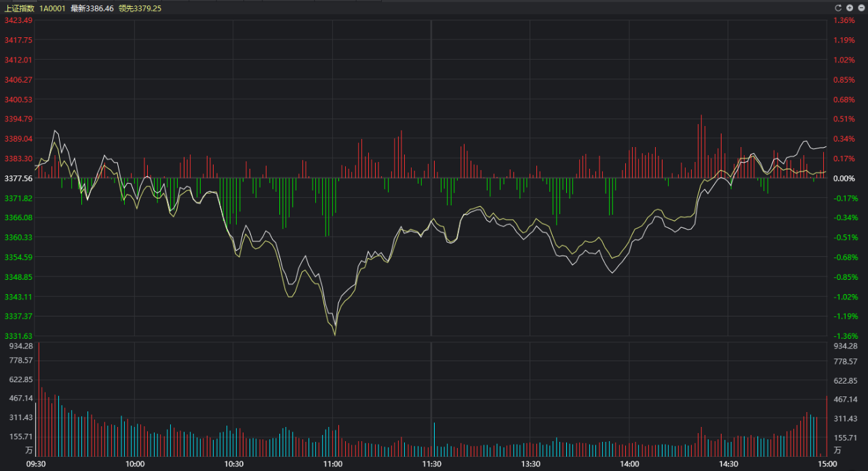Zoom in with the plus icon
Screen dimensions: 868x471
(x=850, y=7)
